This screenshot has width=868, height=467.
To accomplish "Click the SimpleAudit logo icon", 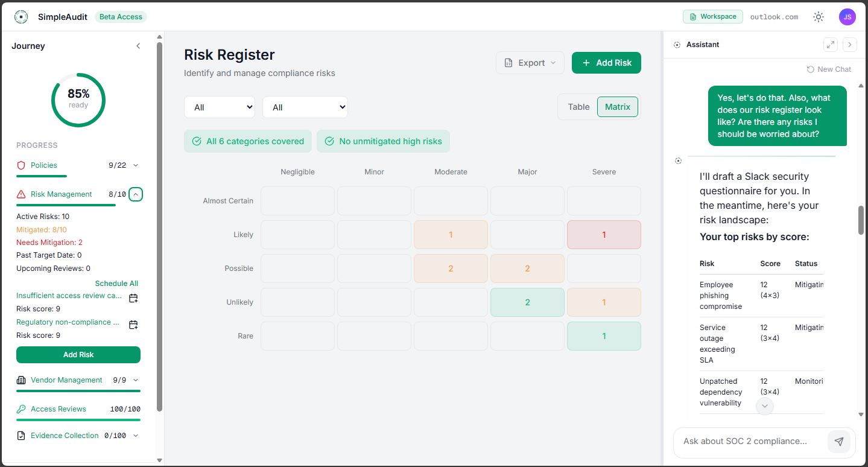I will click(x=21, y=17).
